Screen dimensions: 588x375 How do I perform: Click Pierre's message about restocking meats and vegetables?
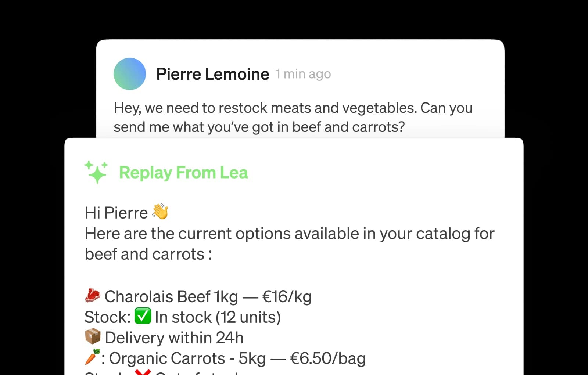(293, 118)
